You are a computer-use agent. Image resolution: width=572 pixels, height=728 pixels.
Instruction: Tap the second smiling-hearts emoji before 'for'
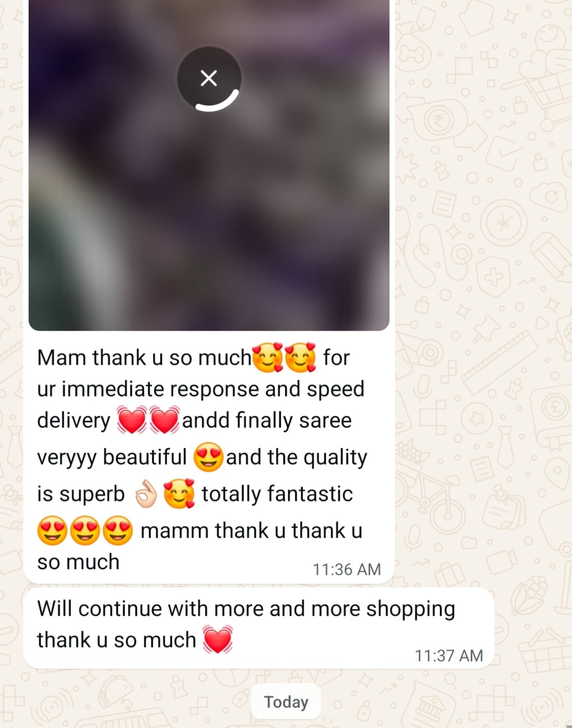pyautogui.click(x=301, y=357)
